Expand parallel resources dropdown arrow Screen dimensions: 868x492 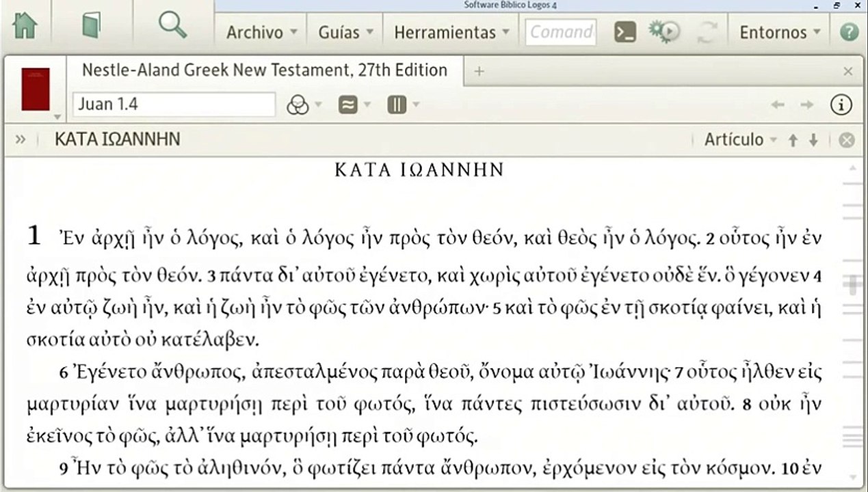point(367,105)
